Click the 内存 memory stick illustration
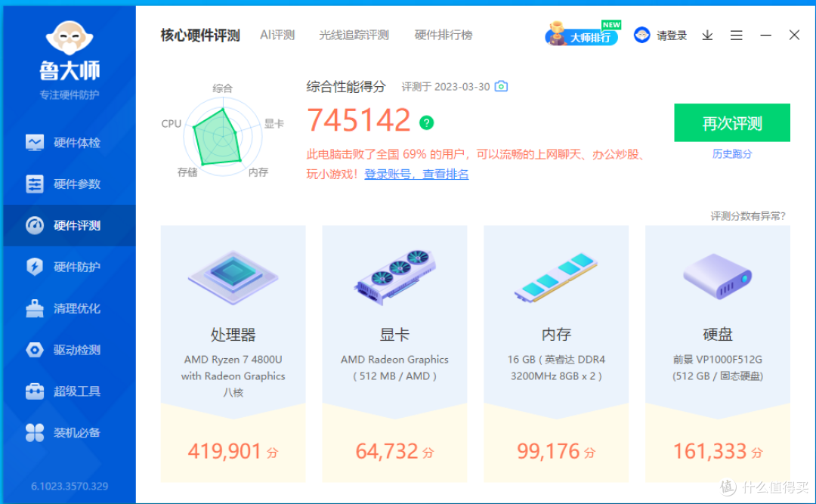This screenshot has width=816, height=504. click(556, 277)
